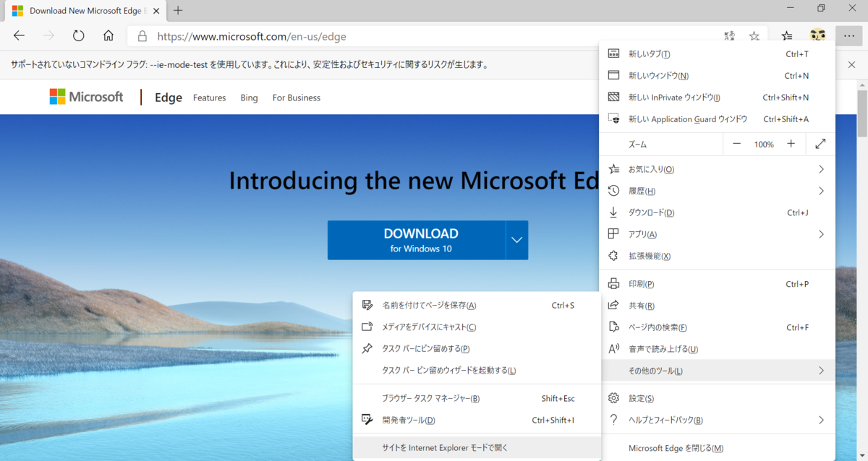Select メディアをデバイスにキャスト
Viewport: 868px width, 461px height.
(477, 327)
